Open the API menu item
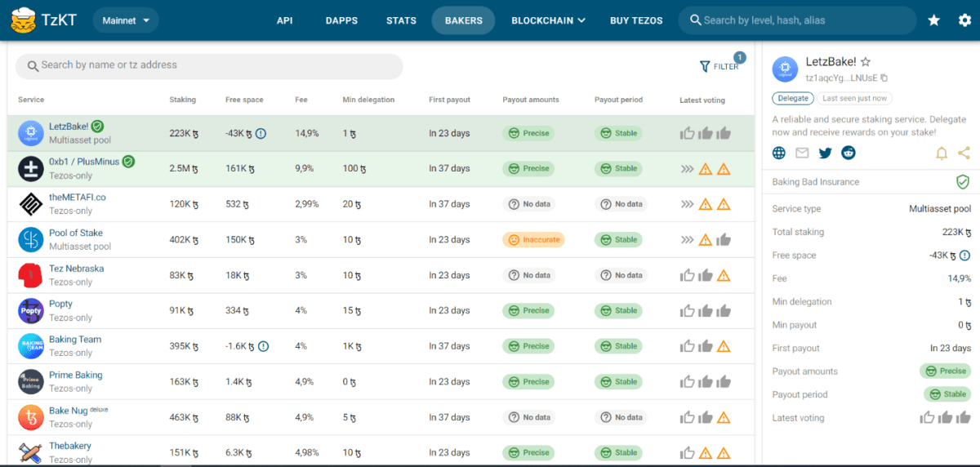980x467 pixels. pyautogui.click(x=284, y=20)
